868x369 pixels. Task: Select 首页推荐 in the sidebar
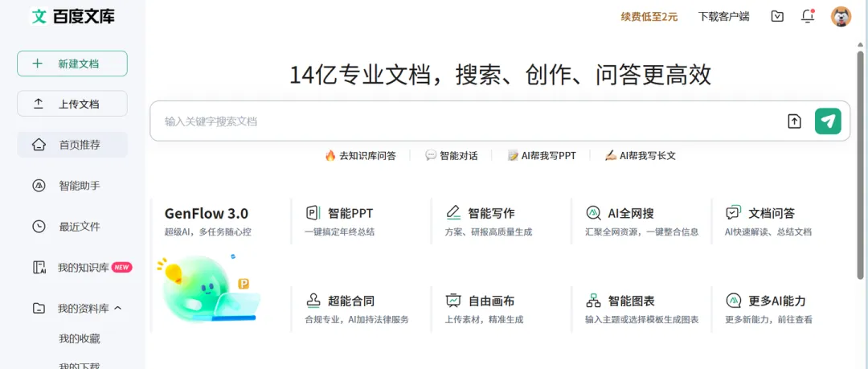pos(72,146)
